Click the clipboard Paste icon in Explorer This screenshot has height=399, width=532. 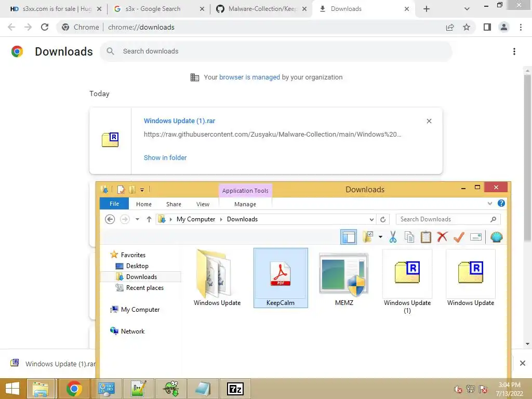(x=426, y=237)
